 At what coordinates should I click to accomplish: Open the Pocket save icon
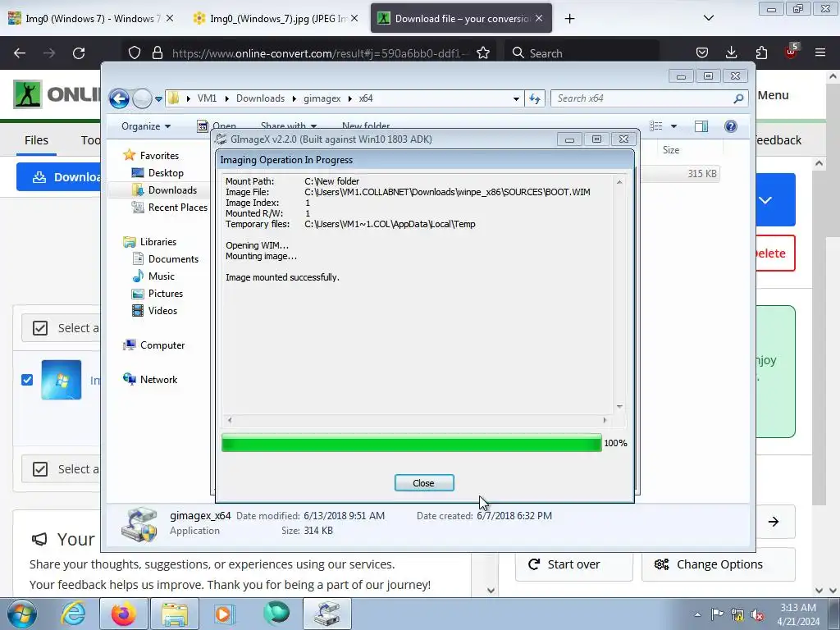[x=702, y=52]
